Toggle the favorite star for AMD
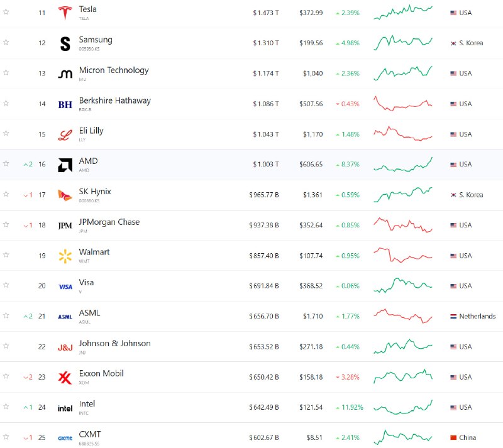503x448 pixels. coord(6,163)
